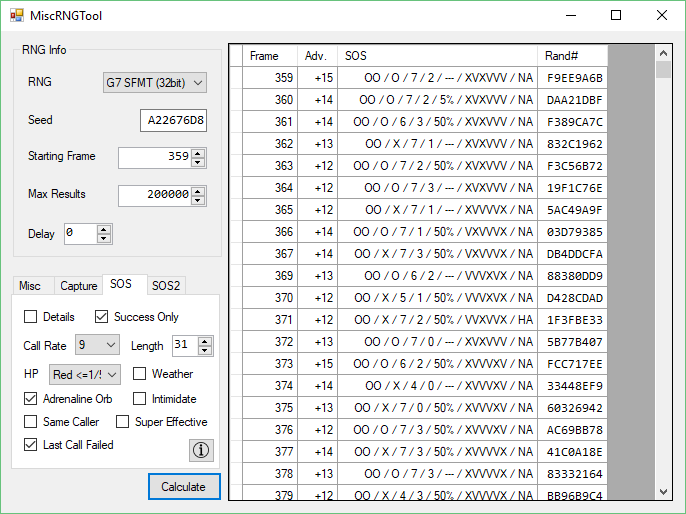Screen dimensions: 686x514
Task: Maximize the MiscRNGTool window
Action: pos(616,15)
